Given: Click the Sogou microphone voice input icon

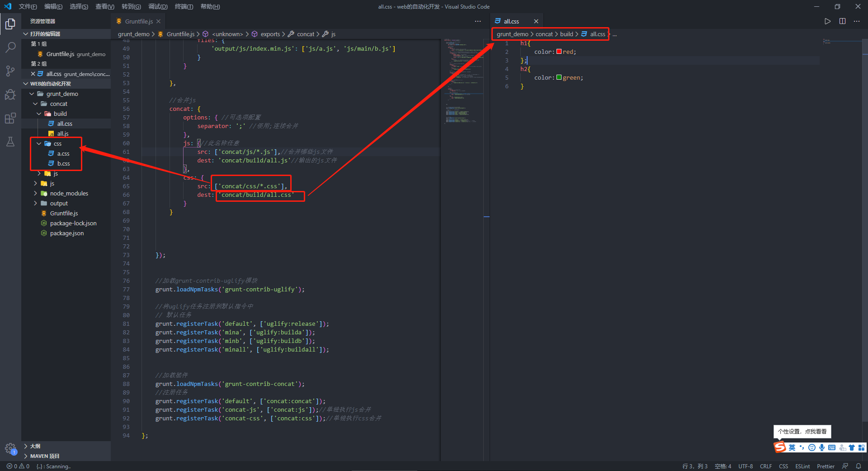Looking at the screenshot, I should point(822,447).
